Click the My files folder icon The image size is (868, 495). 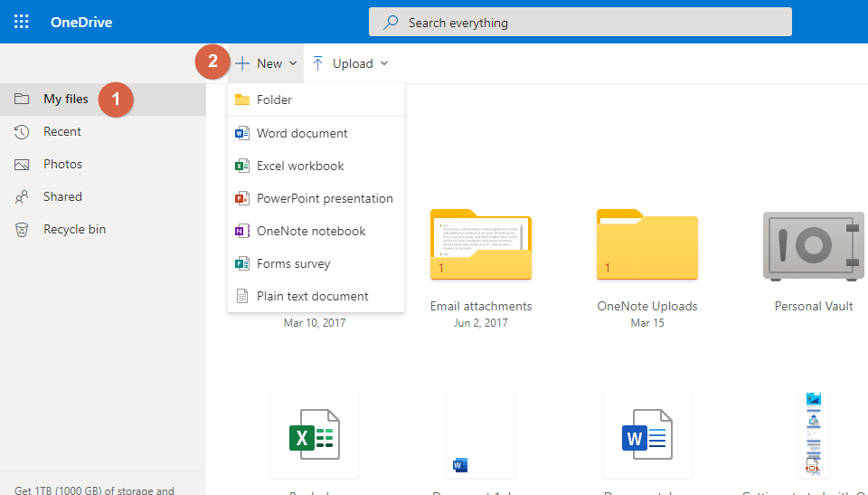pos(22,99)
